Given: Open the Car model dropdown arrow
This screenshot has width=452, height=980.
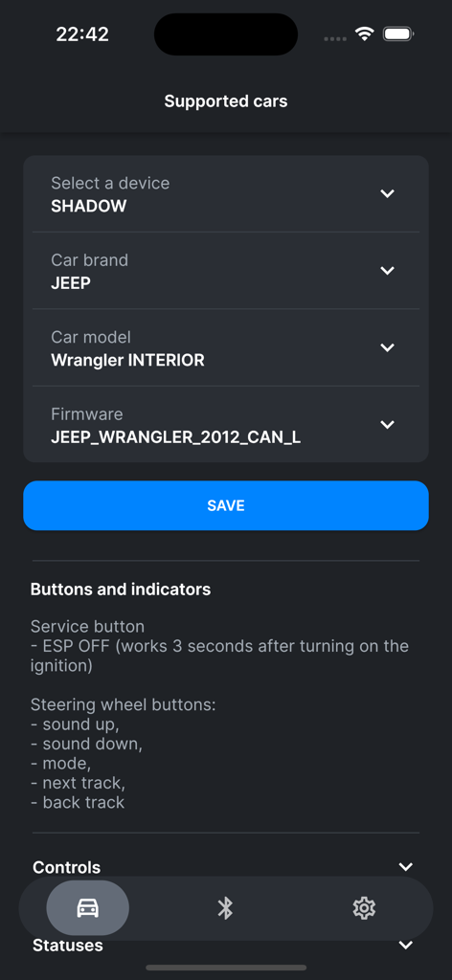Looking at the screenshot, I should coord(388,347).
